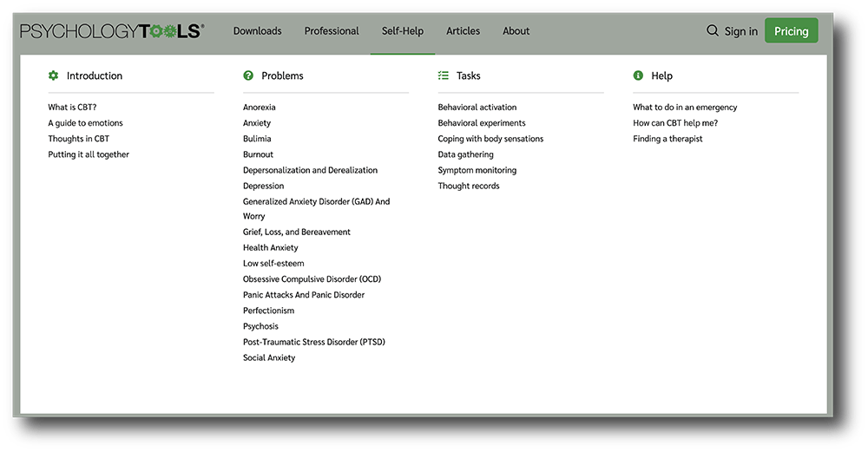Click the Psychology Tools logo
Image resolution: width=868 pixels, height=452 pixels.
click(x=112, y=31)
